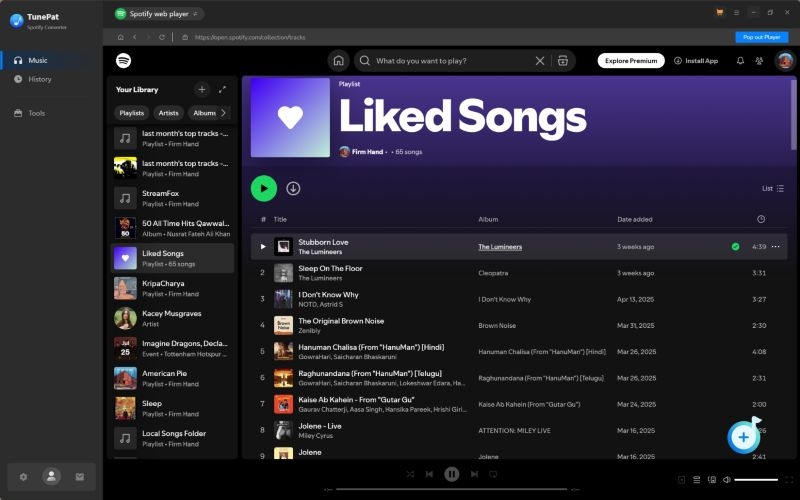Toggle shuffle in the playback bar

coord(410,474)
